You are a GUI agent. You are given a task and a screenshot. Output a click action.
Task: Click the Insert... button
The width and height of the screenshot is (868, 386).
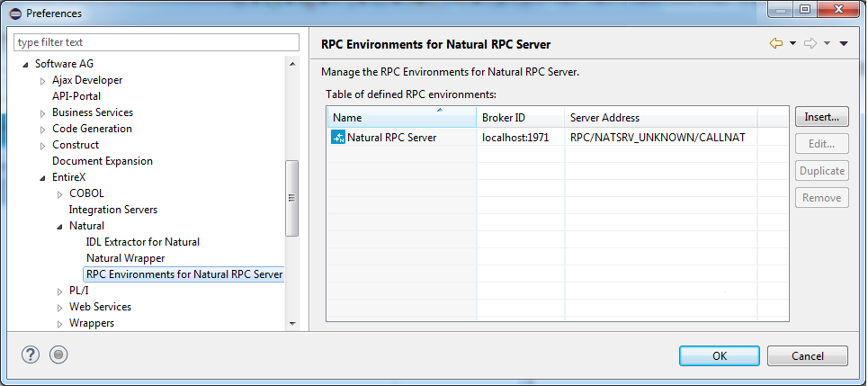point(822,117)
